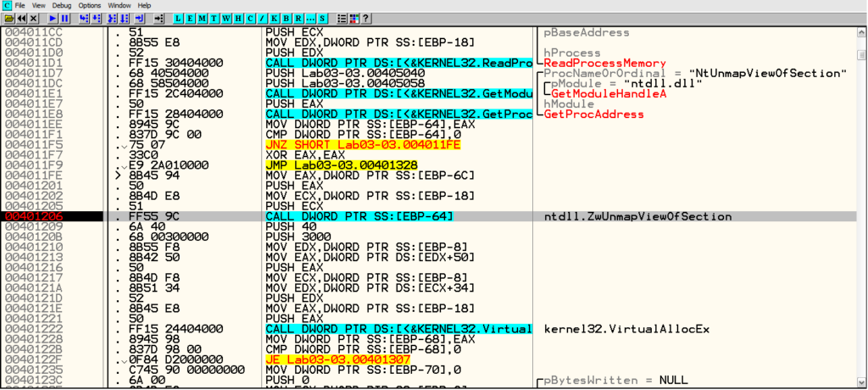This screenshot has height=390, width=868.
Task: Open the Options menu
Action: coord(90,5)
